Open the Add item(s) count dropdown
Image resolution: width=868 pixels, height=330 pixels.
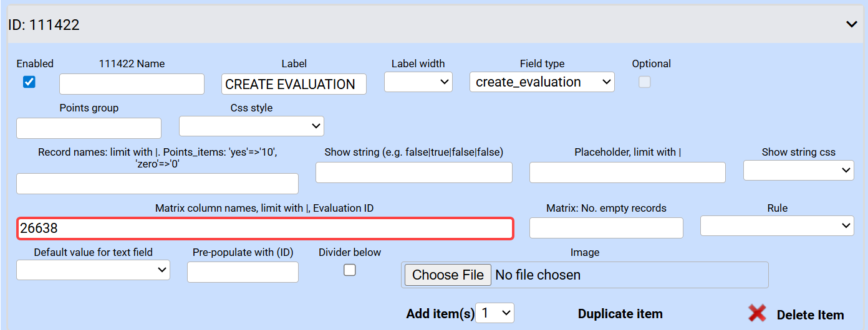pos(494,313)
